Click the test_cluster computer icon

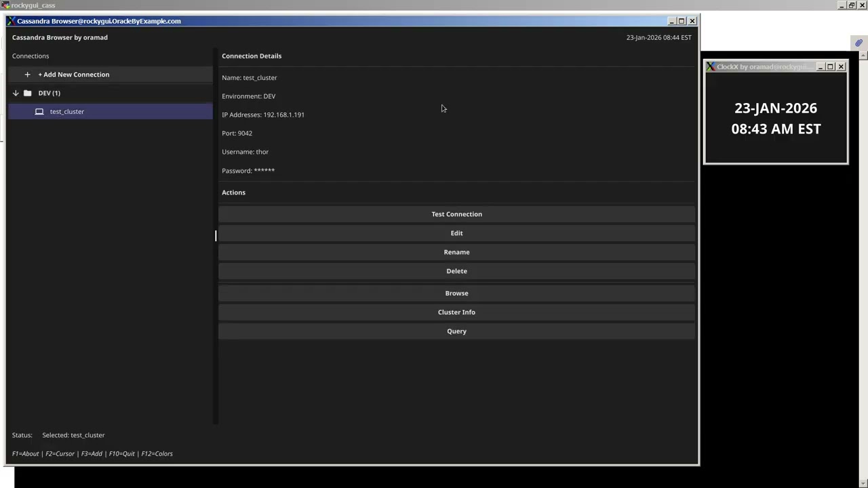click(39, 112)
